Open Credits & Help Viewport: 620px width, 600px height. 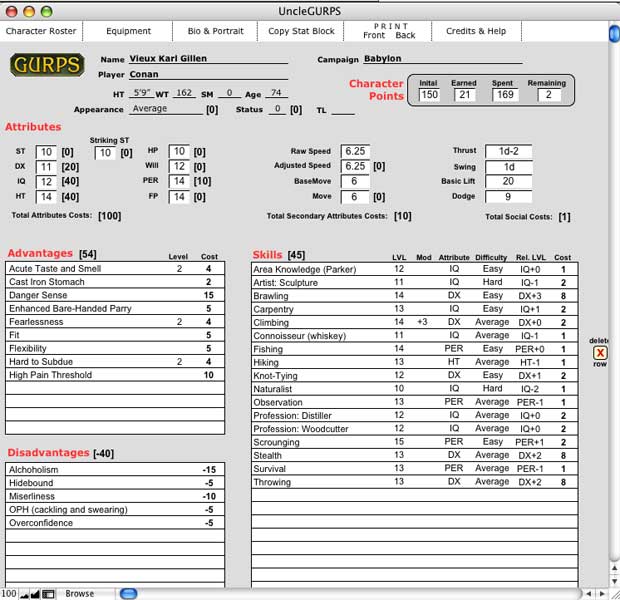(476, 31)
